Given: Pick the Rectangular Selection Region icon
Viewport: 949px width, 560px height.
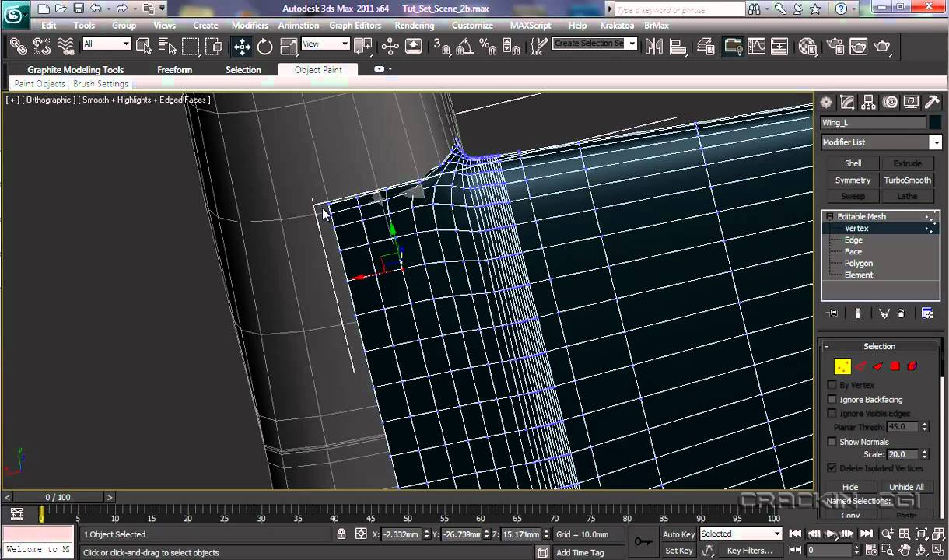Looking at the screenshot, I should coord(191,47).
